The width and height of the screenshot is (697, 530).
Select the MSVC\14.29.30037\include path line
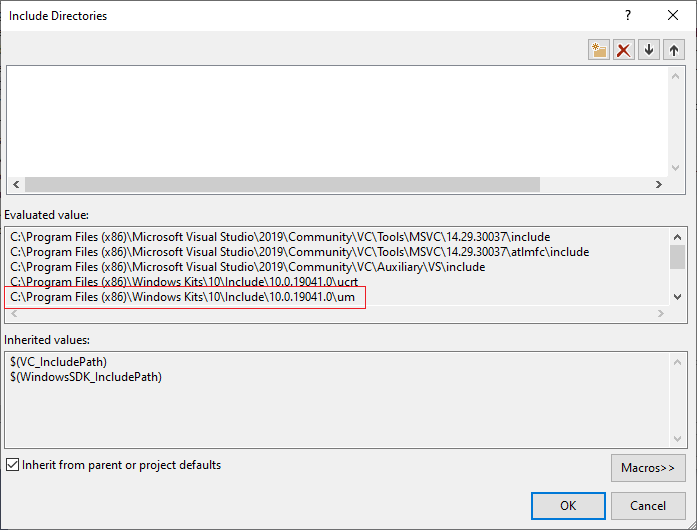coord(280,237)
